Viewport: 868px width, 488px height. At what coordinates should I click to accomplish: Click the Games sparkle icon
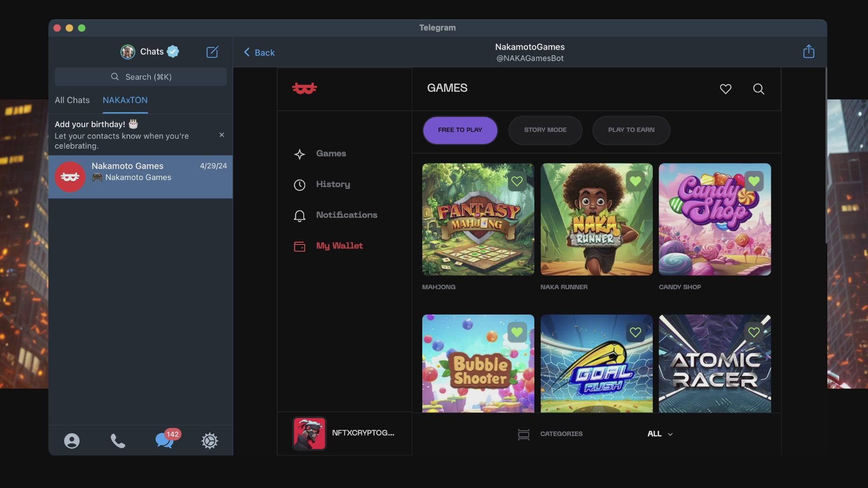pos(299,155)
